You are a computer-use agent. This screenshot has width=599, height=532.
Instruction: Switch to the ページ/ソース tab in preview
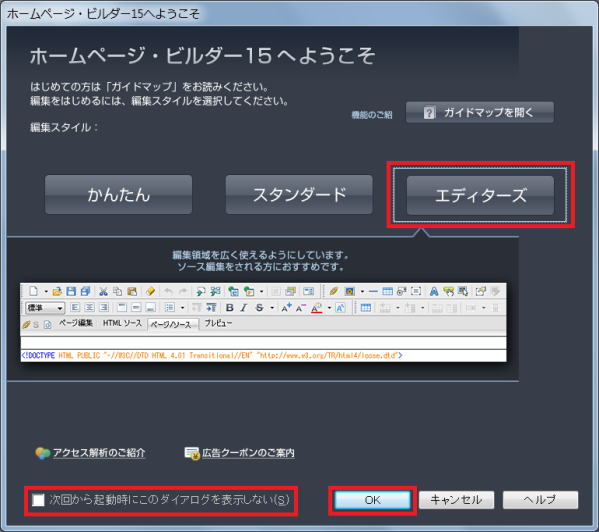pyautogui.click(x=173, y=325)
